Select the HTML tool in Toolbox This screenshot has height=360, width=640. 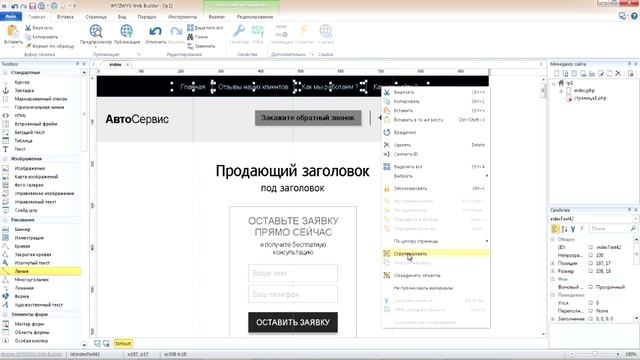click(20, 116)
